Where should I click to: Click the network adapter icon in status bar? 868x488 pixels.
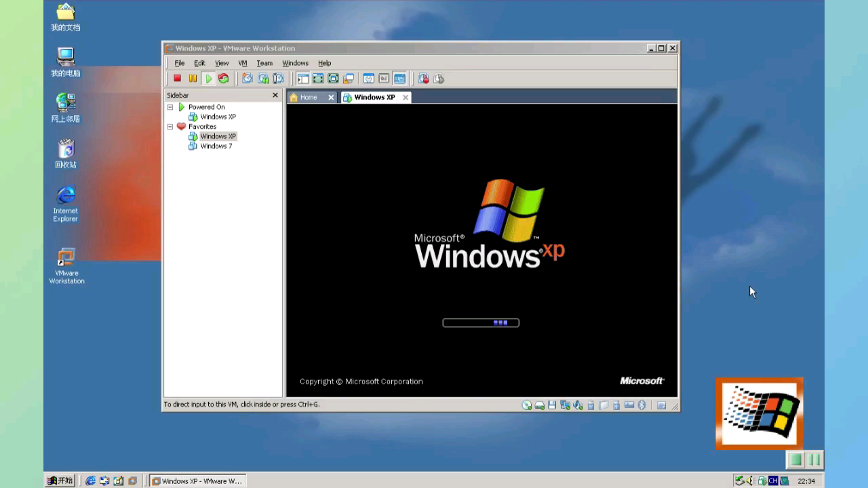pyautogui.click(x=565, y=405)
